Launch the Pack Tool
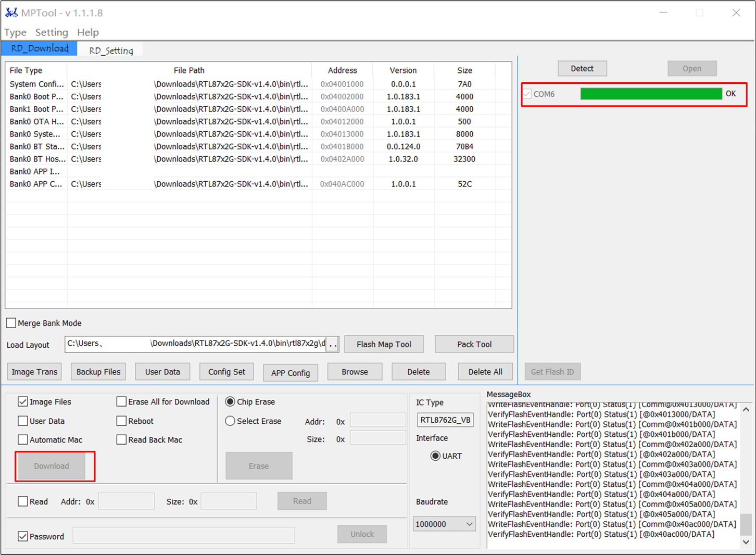756x555 pixels. [474, 344]
